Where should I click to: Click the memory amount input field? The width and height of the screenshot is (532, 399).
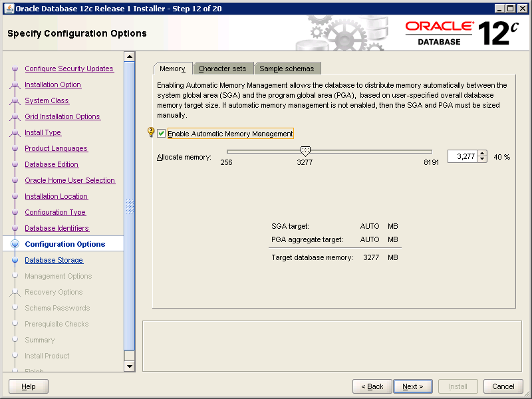click(462, 157)
